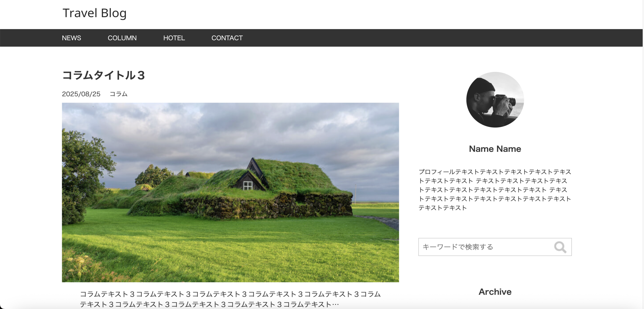Image resolution: width=644 pixels, height=309 pixels.
Task: Click the circular photographer profile photo
Action: 495,100
